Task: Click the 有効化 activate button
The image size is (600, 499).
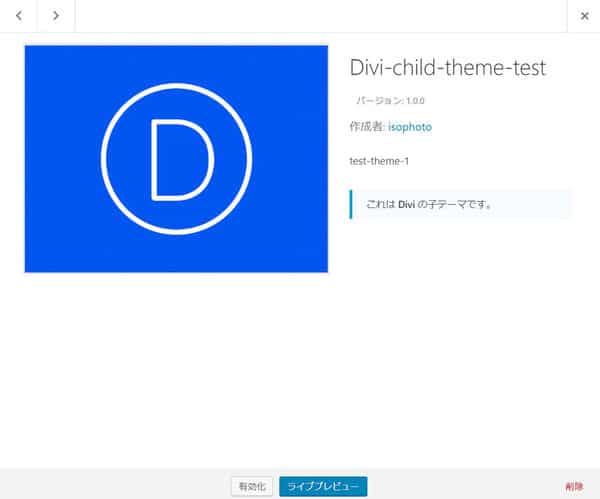Action: pyautogui.click(x=252, y=486)
